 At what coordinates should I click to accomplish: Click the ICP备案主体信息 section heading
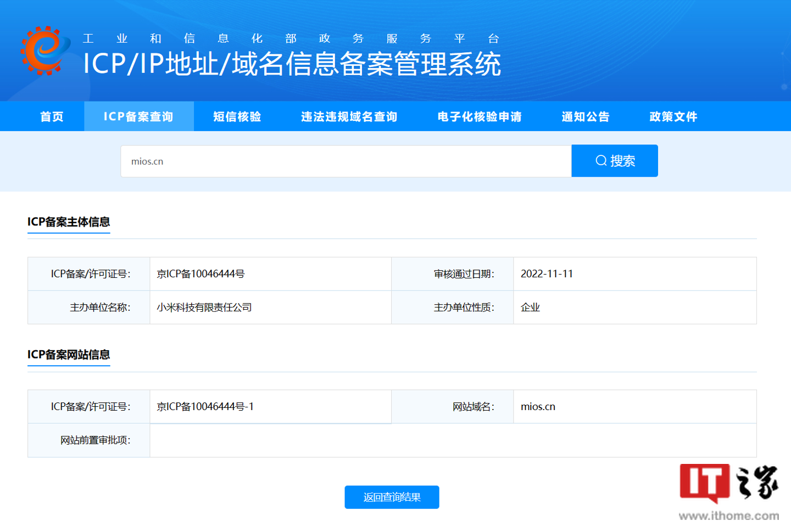pos(69,222)
